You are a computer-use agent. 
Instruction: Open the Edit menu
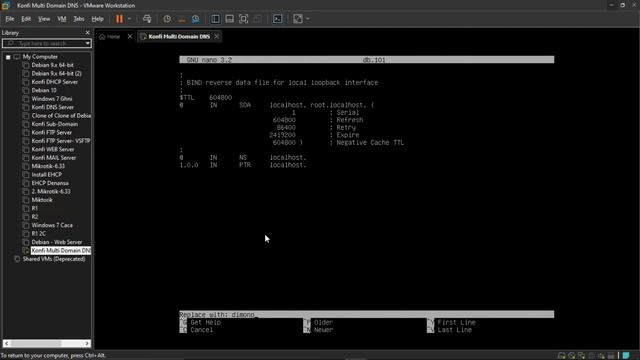click(x=26, y=19)
